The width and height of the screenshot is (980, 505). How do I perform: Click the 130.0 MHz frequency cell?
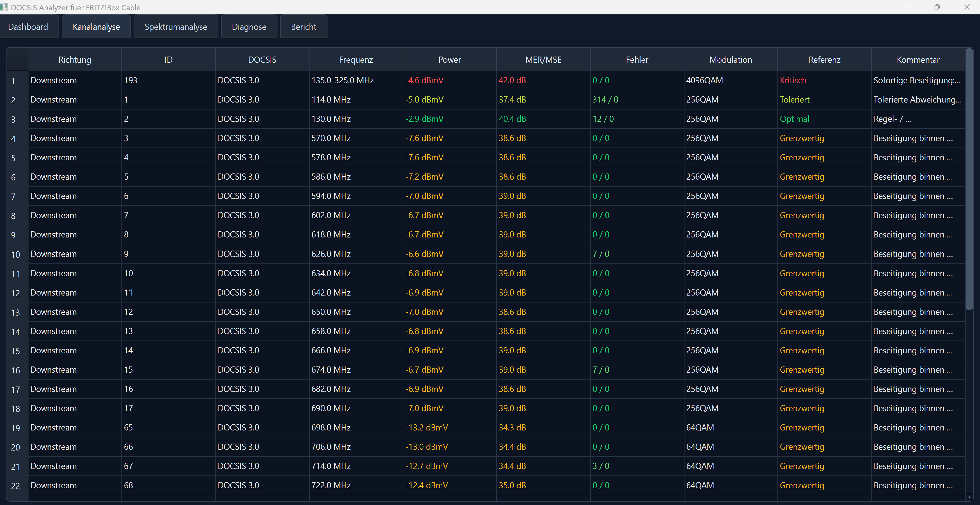tap(356, 119)
